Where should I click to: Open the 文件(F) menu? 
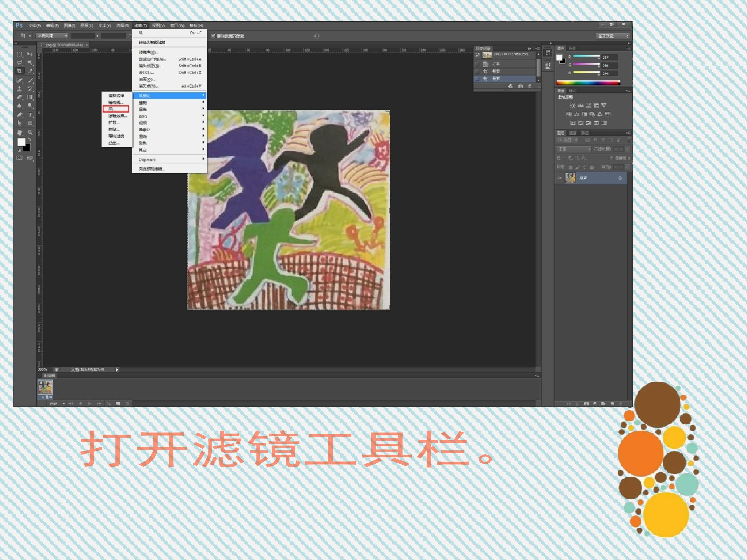(x=34, y=26)
